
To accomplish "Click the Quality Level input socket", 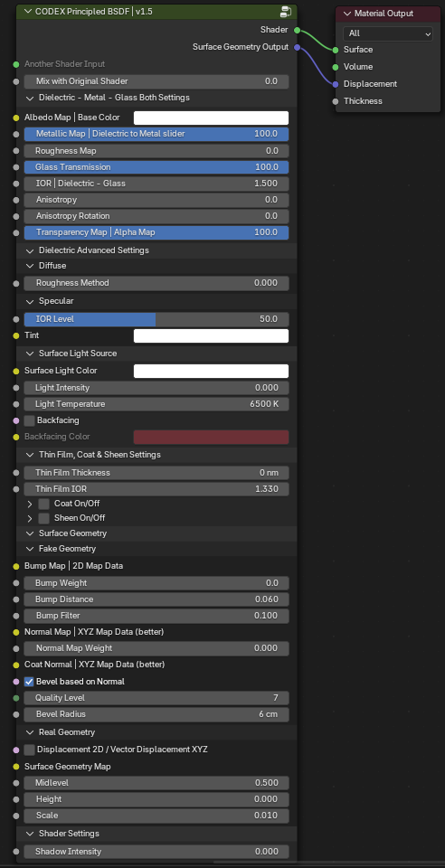I will pyautogui.click(x=16, y=698).
